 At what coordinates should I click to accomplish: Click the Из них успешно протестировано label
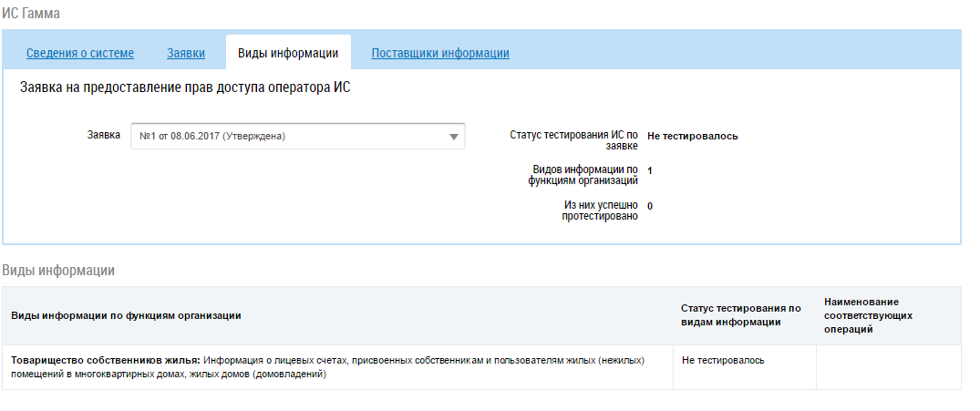pos(600,211)
